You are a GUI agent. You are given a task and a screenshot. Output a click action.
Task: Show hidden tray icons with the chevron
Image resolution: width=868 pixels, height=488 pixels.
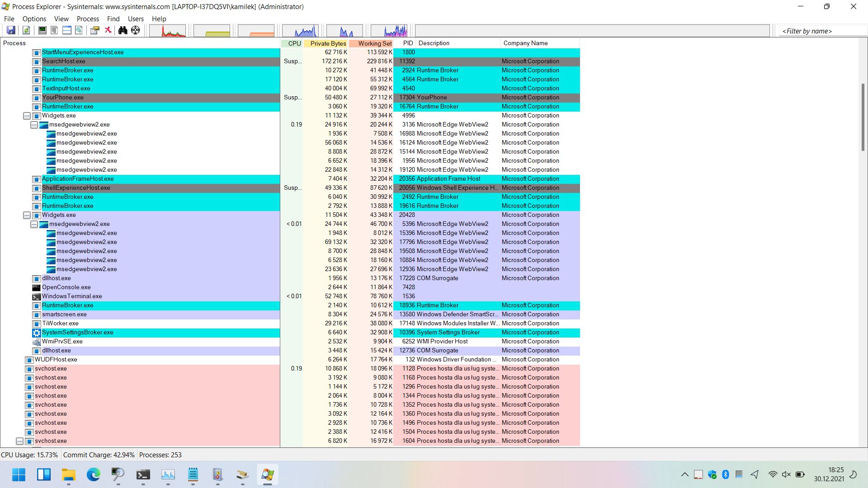click(684, 474)
